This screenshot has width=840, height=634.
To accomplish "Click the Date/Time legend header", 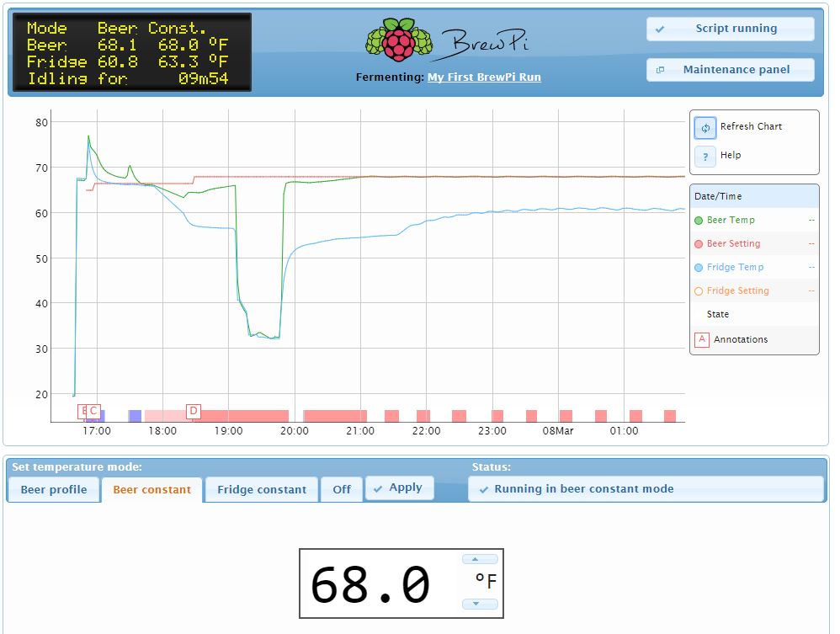I will click(754, 197).
